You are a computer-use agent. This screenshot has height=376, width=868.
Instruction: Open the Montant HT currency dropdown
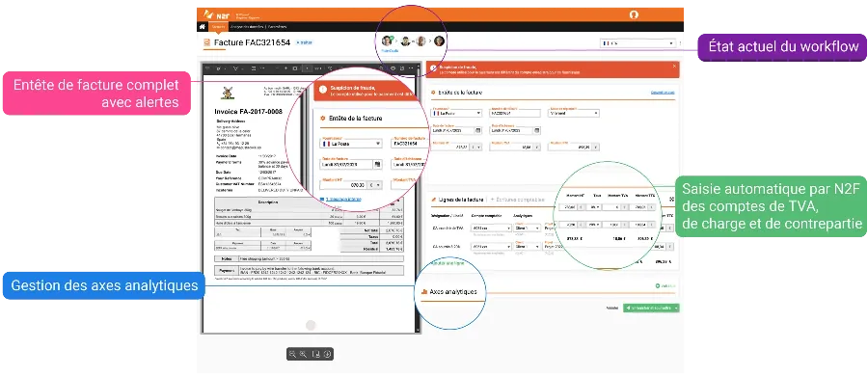click(x=475, y=148)
